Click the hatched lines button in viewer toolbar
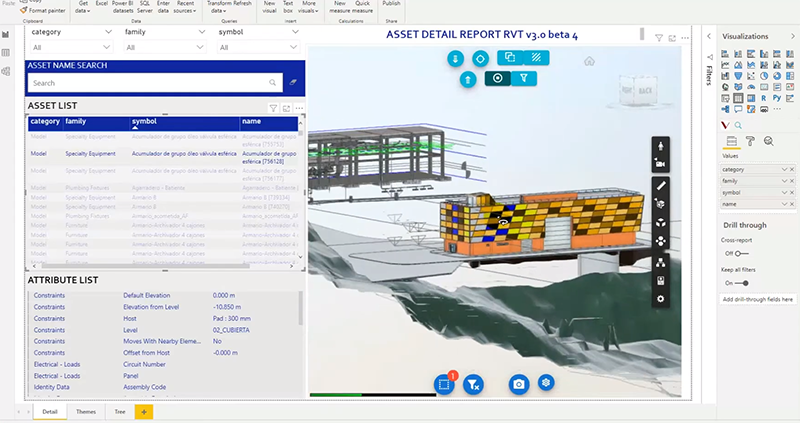 536,58
